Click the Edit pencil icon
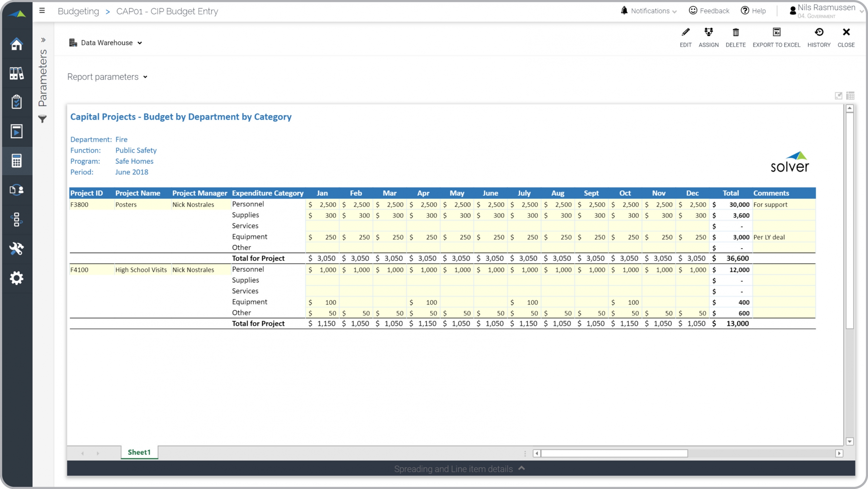This screenshot has width=868, height=489. [x=685, y=32]
